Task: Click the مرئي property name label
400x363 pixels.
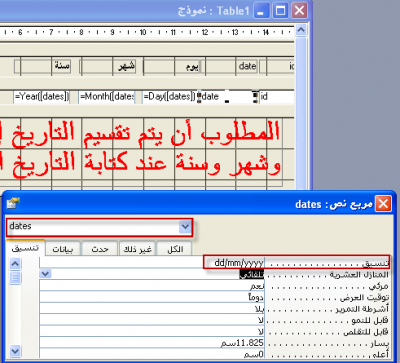Action: [x=379, y=286]
